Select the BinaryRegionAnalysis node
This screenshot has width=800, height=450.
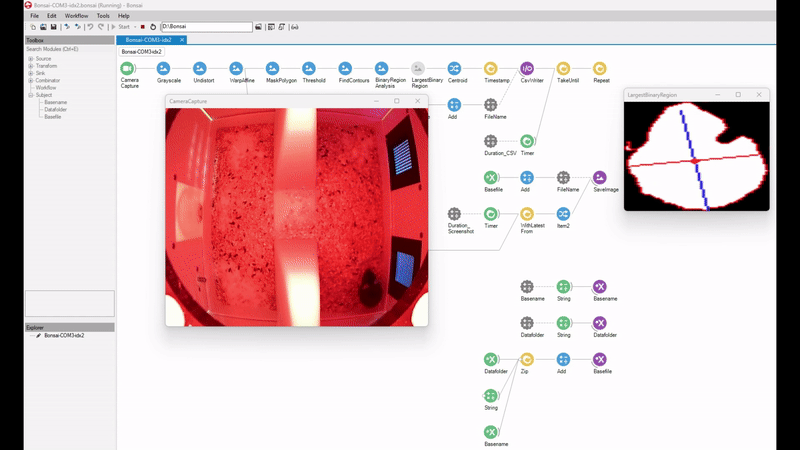[x=381, y=68]
